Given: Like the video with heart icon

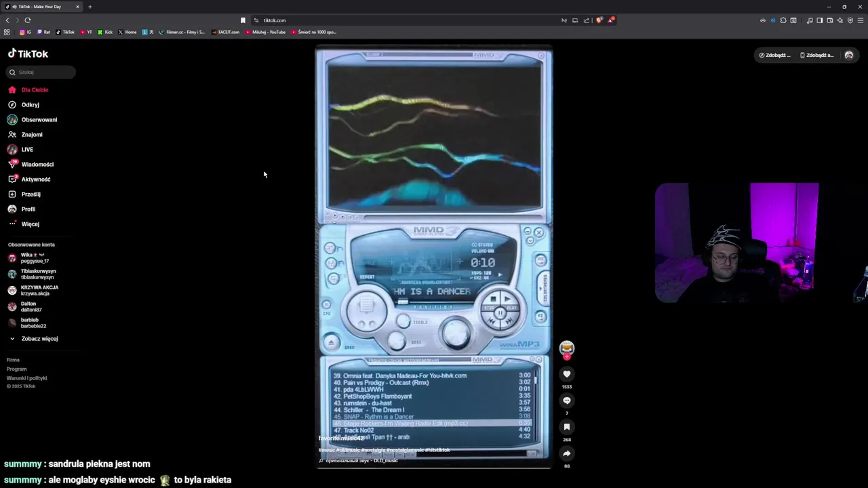Looking at the screenshot, I should click(567, 374).
